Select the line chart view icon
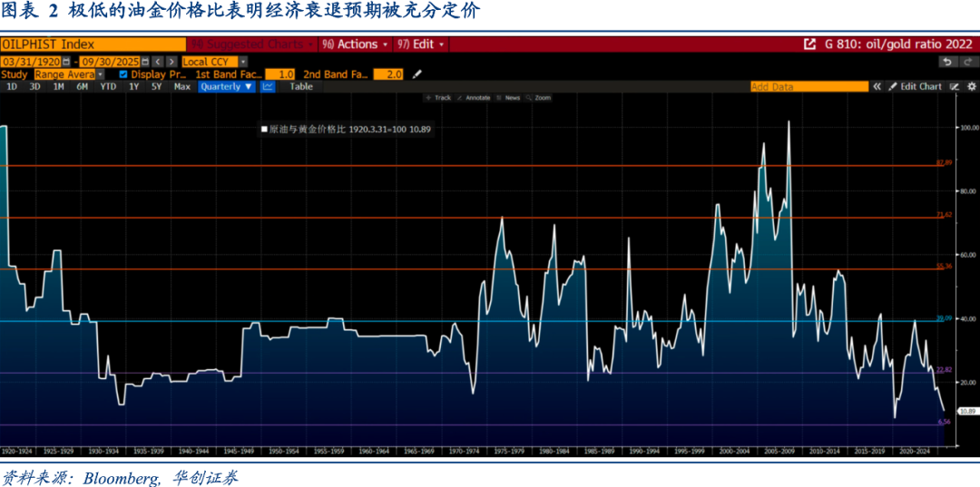Screen dimensions: 980x487 (x=268, y=87)
